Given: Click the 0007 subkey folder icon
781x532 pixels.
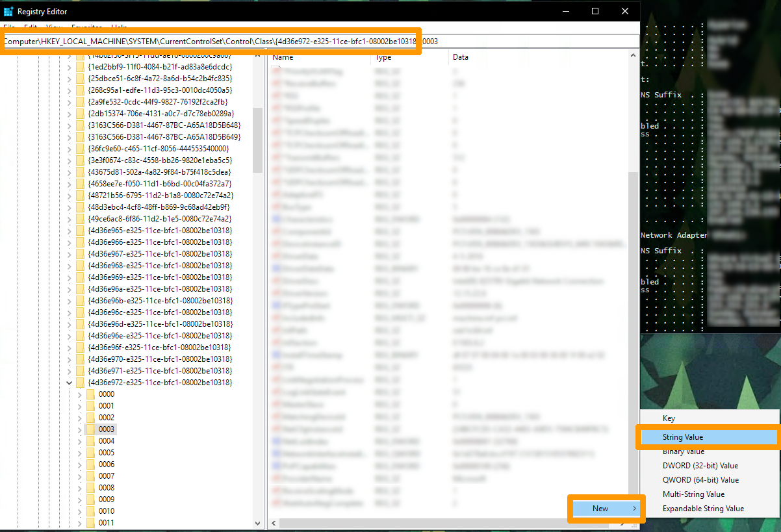Looking at the screenshot, I should (x=91, y=476).
